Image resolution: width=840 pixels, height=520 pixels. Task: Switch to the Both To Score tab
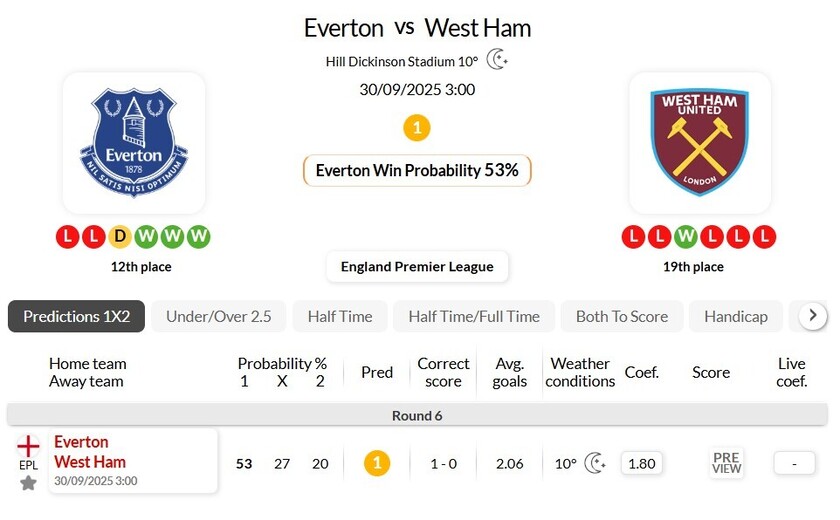622,316
